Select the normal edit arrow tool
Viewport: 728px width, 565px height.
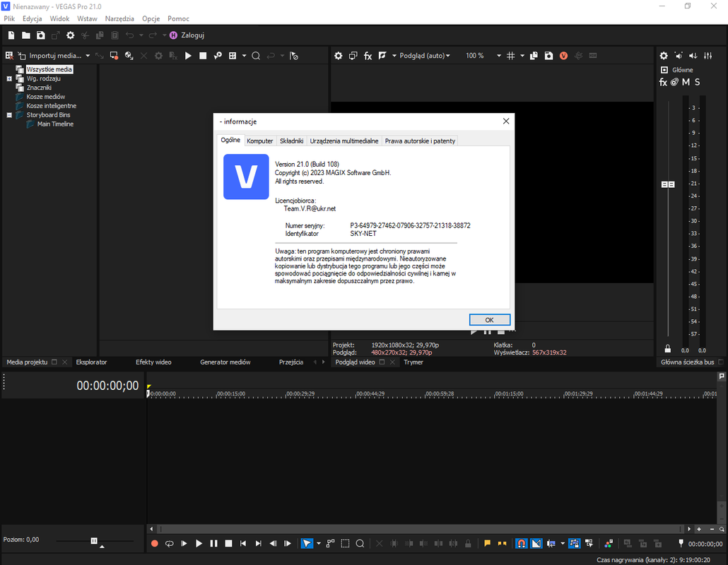click(307, 543)
